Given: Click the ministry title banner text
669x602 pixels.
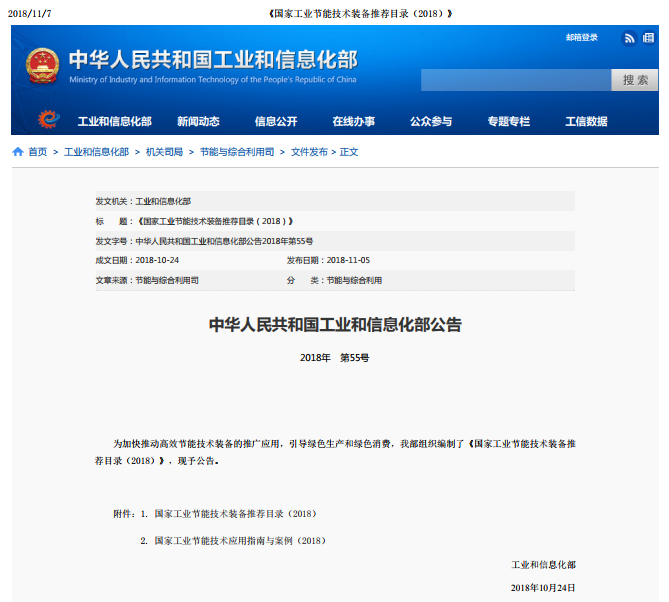Looking at the screenshot, I should coord(213,59).
